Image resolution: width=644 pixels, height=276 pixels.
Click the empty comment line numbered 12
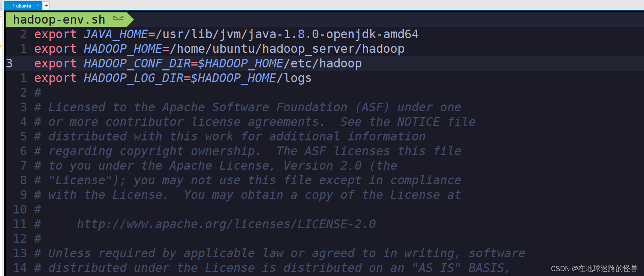[37, 239]
